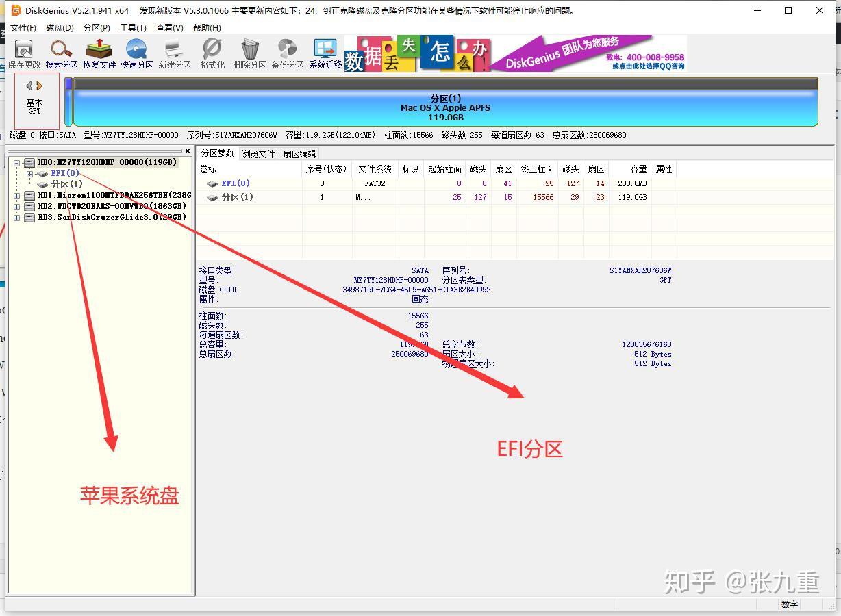Click the 容量 column header

point(630,169)
